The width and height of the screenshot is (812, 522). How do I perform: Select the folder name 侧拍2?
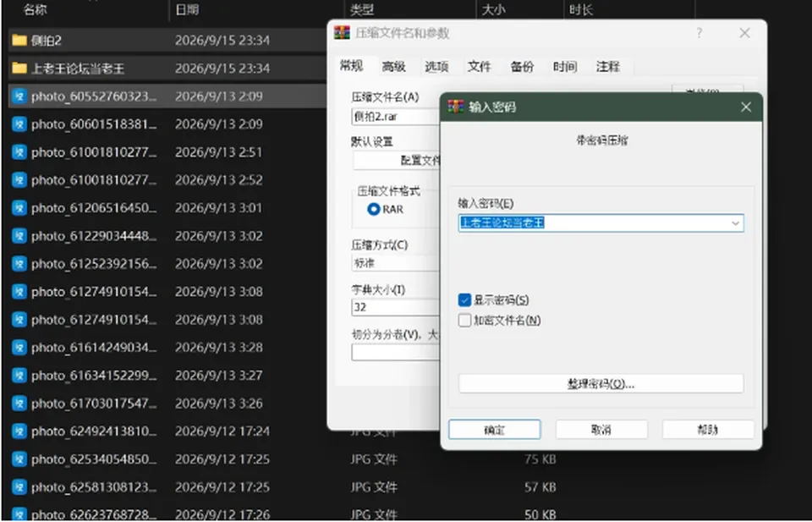[46, 41]
